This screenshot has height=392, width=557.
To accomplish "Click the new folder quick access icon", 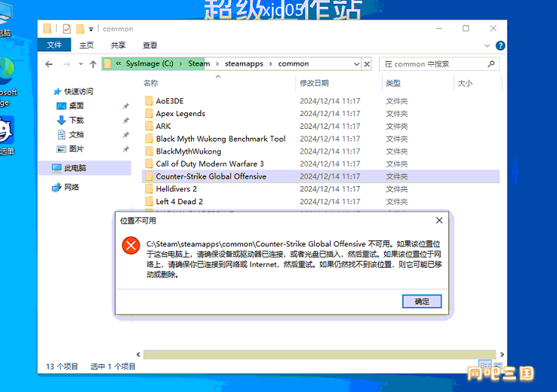I will 80,29.
